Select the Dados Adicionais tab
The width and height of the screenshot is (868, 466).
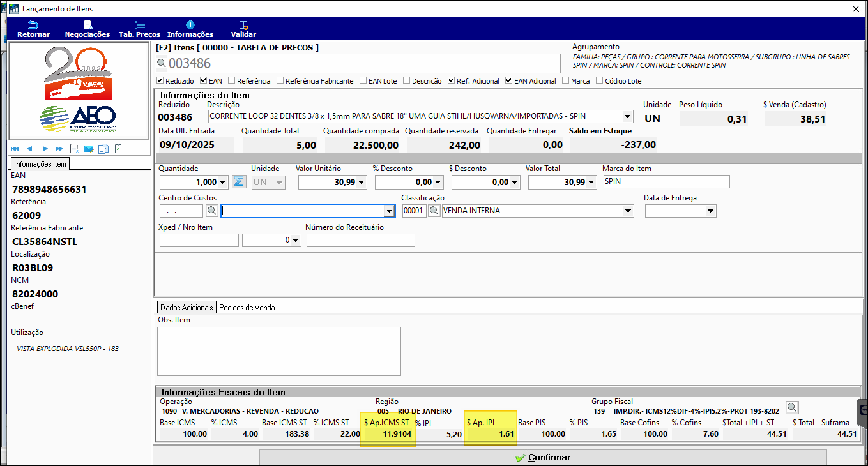(x=185, y=307)
